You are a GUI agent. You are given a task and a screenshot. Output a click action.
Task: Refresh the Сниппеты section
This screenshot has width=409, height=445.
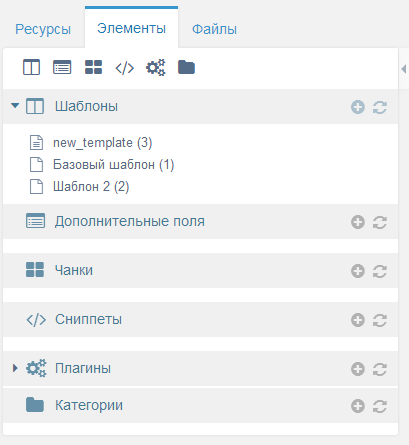380,320
